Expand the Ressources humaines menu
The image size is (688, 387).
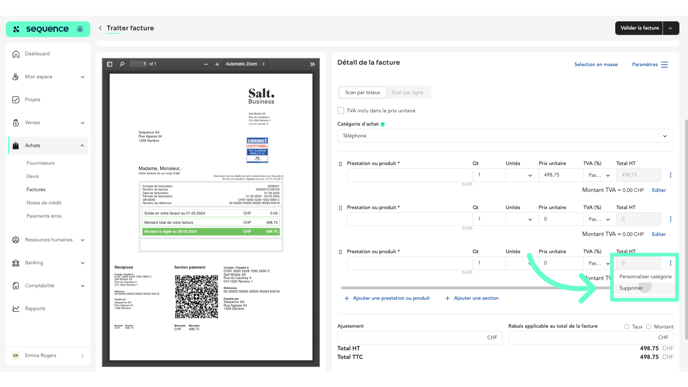[82, 240]
